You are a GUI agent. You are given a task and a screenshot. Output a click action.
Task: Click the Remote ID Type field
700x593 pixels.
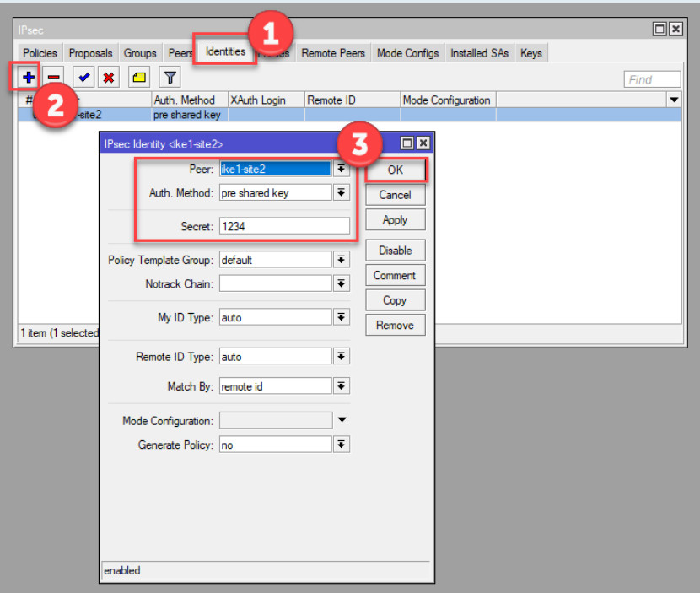(x=276, y=356)
